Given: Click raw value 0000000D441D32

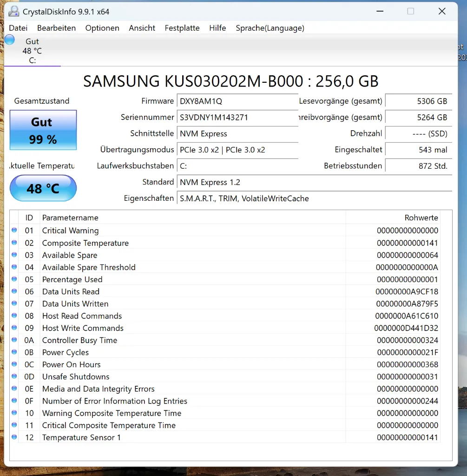Looking at the screenshot, I should coord(406,328).
